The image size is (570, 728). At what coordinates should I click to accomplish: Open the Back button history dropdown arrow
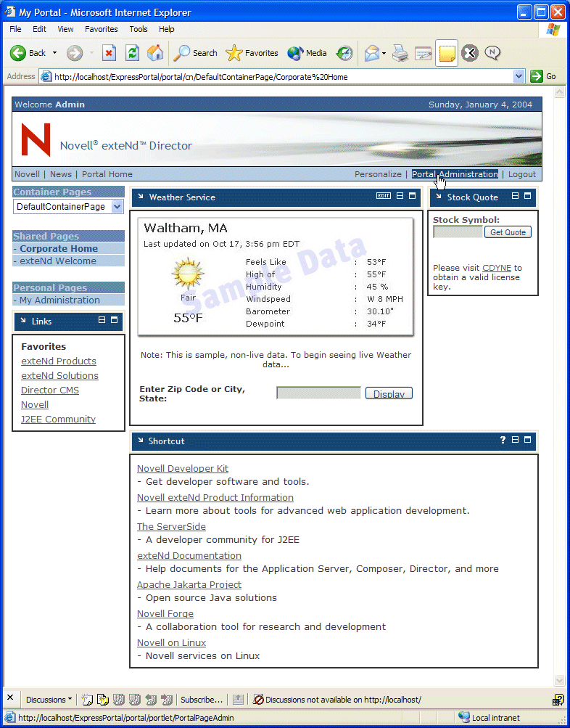54,53
